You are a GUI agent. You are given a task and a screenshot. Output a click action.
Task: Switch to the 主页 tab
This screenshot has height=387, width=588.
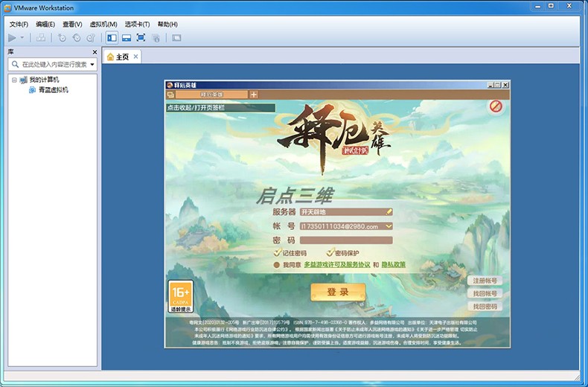[122, 57]
